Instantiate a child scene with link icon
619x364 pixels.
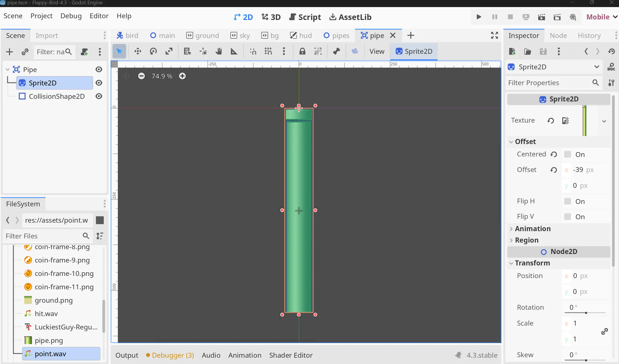25,52
